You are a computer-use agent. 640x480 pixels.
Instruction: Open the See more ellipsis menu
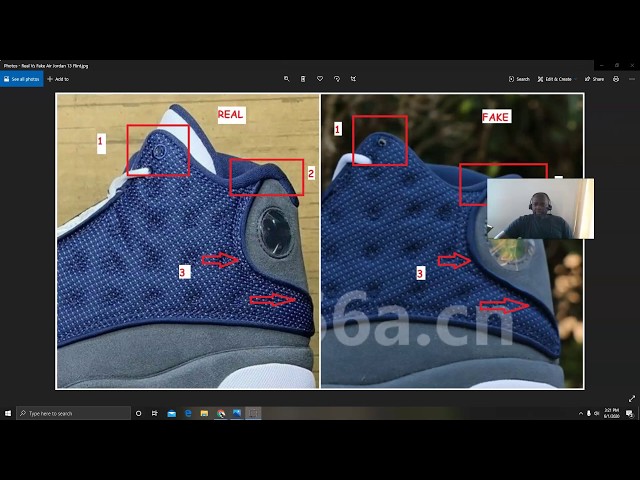coord(632,79)
